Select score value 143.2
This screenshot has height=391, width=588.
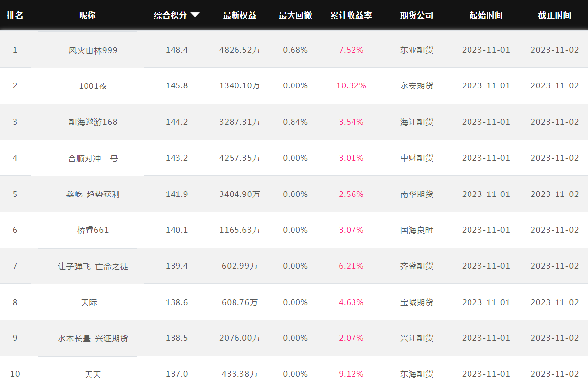click(176, 158)
